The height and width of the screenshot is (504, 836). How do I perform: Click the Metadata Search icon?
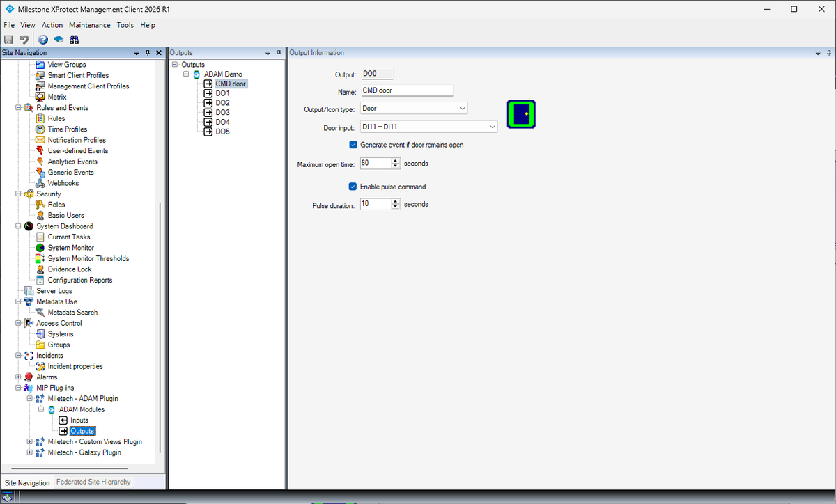[40, 313]
